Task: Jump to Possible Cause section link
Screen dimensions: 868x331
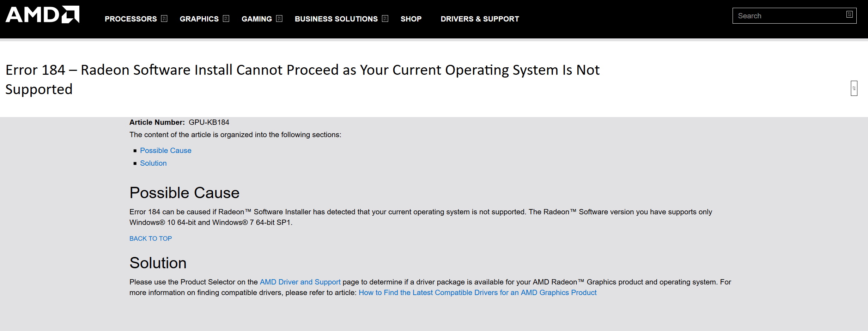Action: tap(166, 151)
